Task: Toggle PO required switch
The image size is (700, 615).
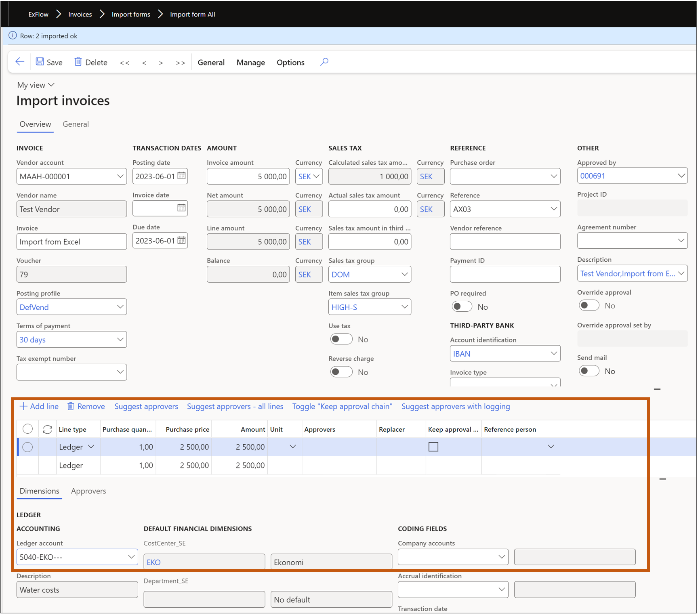Action: [462, 306]
